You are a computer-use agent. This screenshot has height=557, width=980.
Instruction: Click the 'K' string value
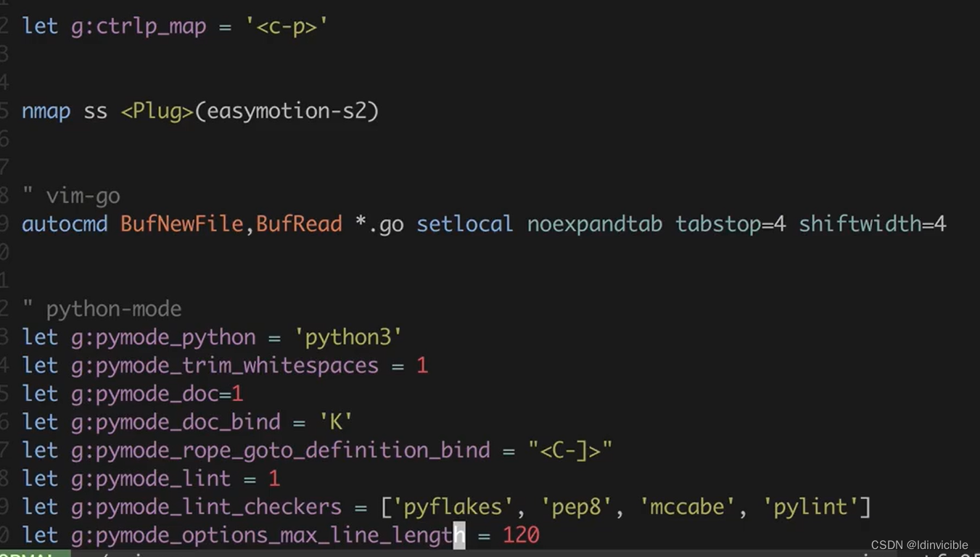336,422
